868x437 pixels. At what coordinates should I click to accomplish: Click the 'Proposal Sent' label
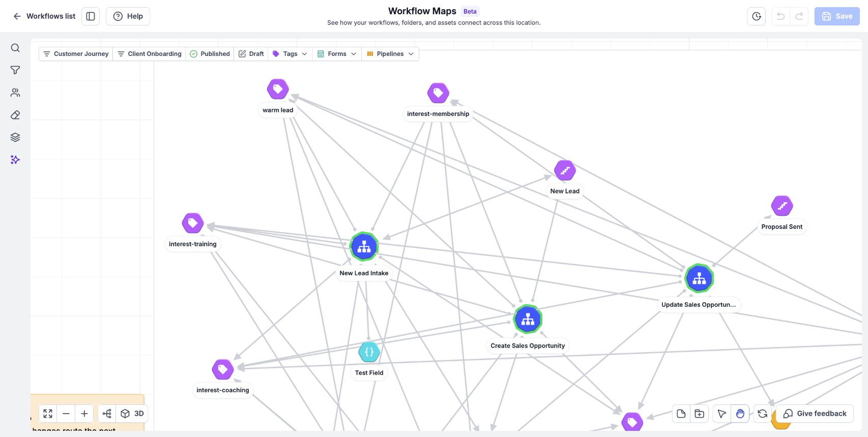point(782,227)
